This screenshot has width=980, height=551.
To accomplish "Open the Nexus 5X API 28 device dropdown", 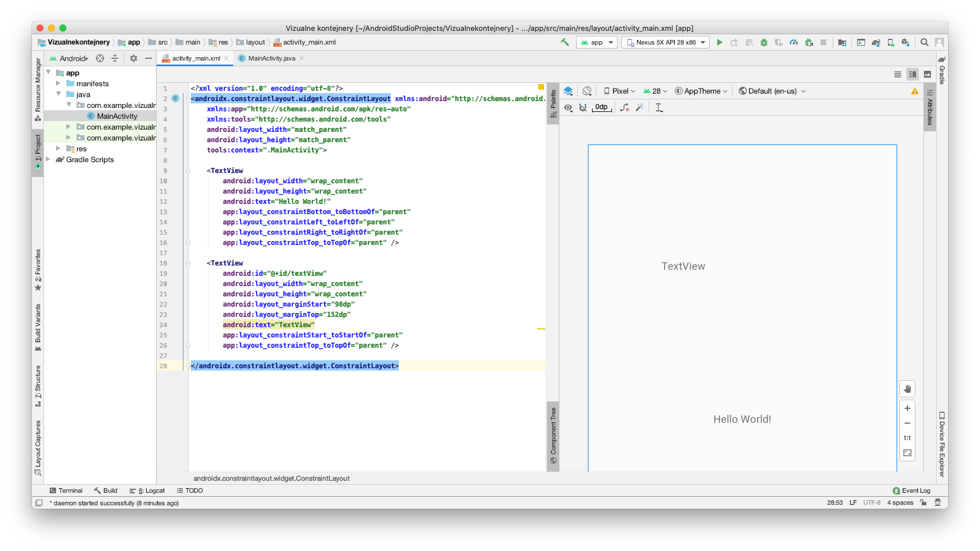I will point(666,42).
